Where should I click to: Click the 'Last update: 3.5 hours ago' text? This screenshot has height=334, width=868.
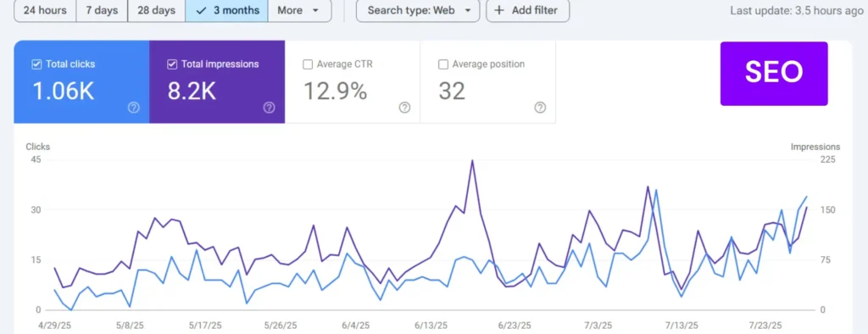[797, 10]
